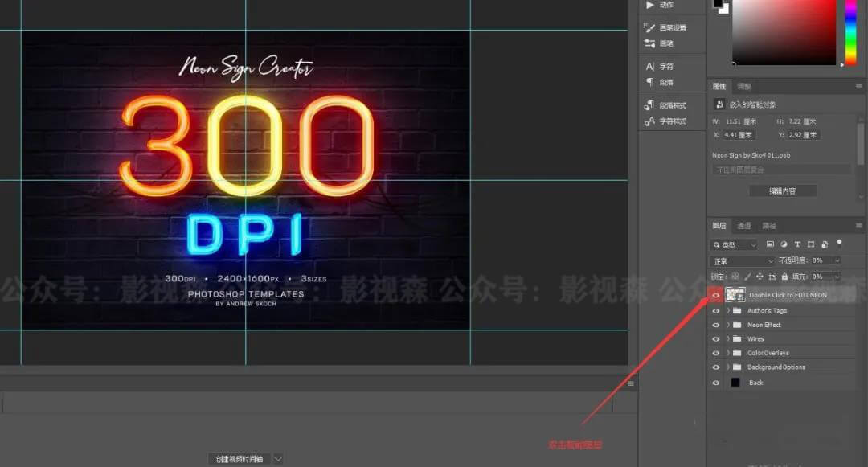Lock all with the padlock icon
Image resolution: width=868 pixels, height=467 pixels.
tap(784, 277)
